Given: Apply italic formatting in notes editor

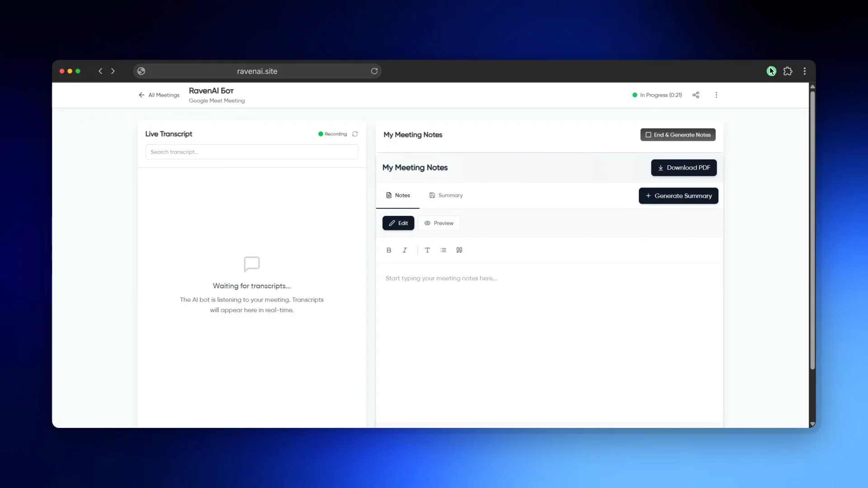Looking at the screenshot, I should [405, 250].
